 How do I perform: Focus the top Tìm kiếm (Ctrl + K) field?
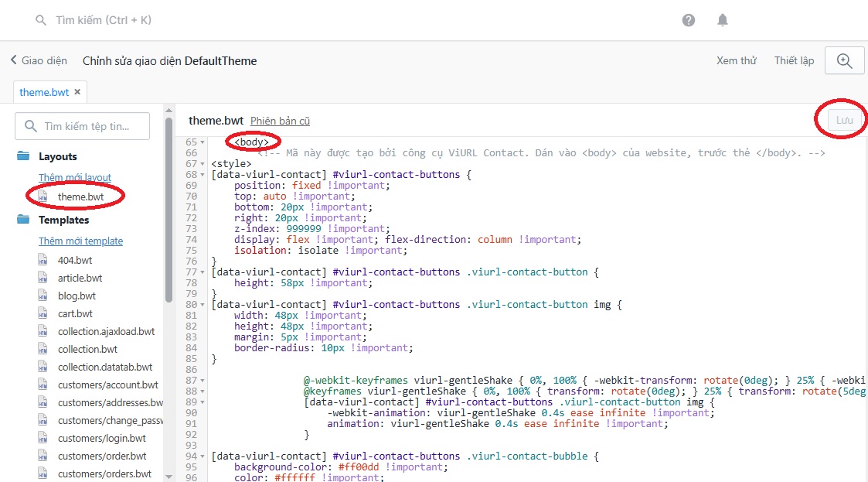tap(104, 20)
